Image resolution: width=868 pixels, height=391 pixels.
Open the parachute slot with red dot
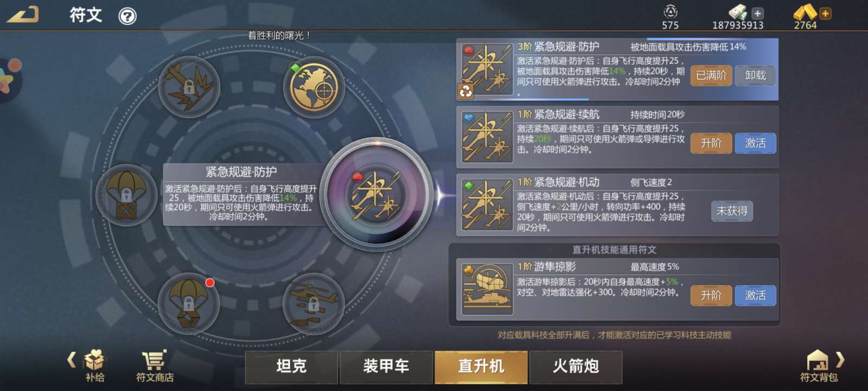click(x=189, y=303)
